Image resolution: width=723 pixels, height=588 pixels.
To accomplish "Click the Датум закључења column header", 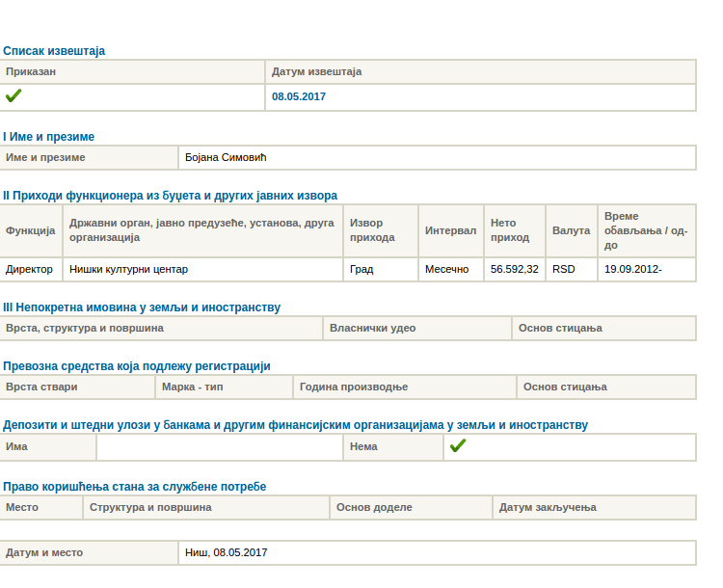I will pyautogui.click(x=548, y=508).
